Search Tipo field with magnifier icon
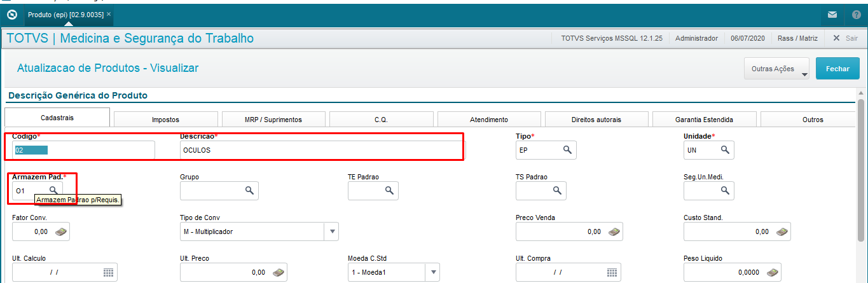This screenshot has height=283, width=868. [567, 150]
